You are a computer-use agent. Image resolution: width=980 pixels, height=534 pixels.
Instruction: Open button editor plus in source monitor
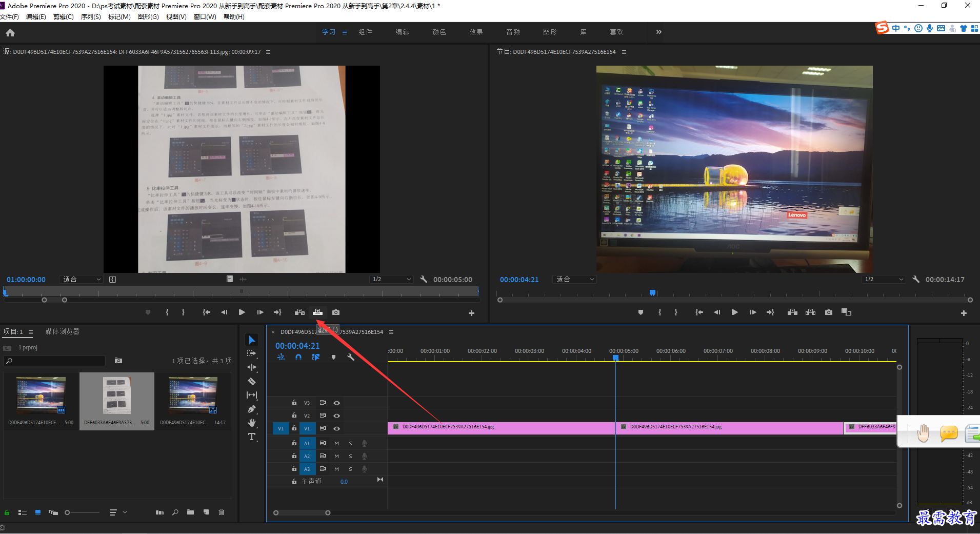click(471, 313)
